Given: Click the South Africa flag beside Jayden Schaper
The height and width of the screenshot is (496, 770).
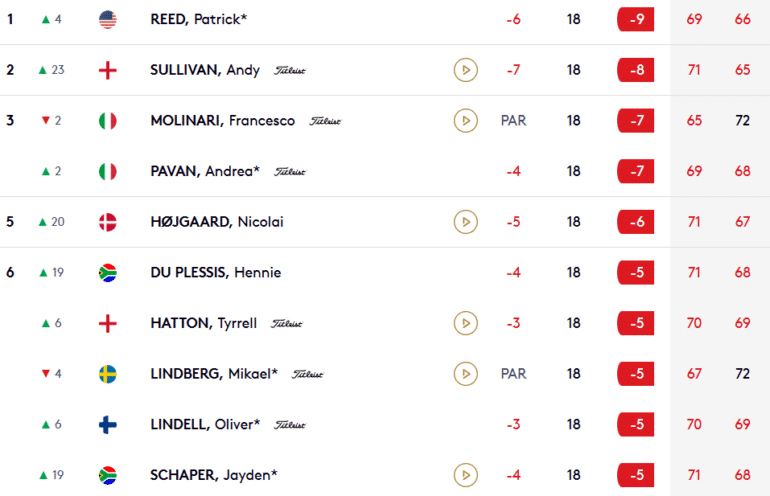Looking at the screenshot, I should pos(108,475).
